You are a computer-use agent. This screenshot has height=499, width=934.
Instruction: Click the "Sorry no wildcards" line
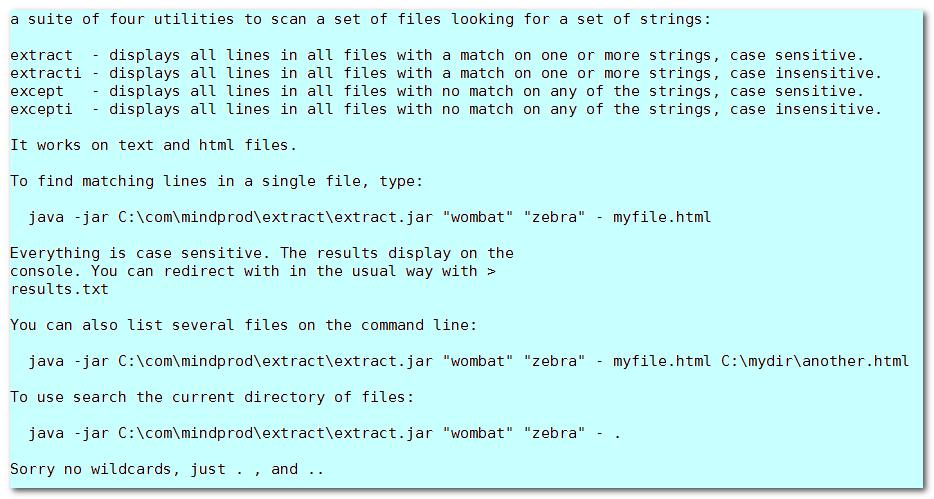coord(167,469)
